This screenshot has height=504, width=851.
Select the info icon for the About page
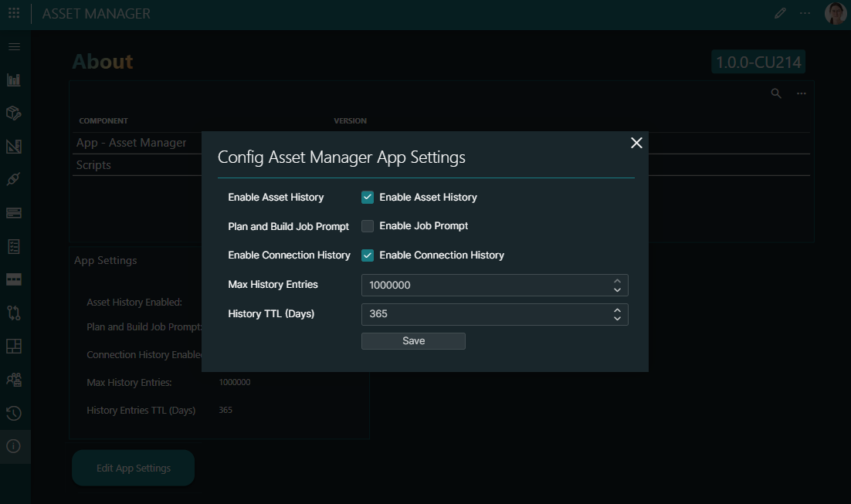14,446
